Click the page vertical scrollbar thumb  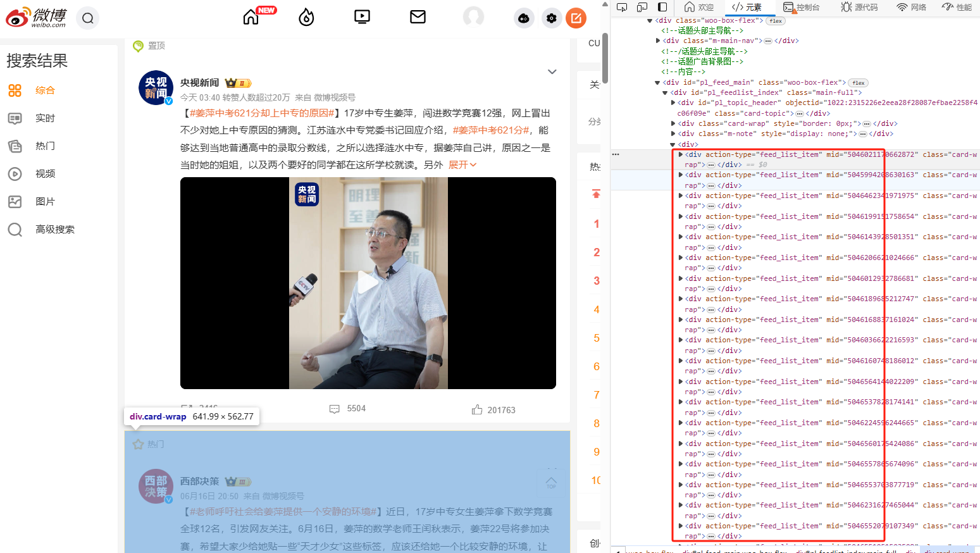coord(605,58)
